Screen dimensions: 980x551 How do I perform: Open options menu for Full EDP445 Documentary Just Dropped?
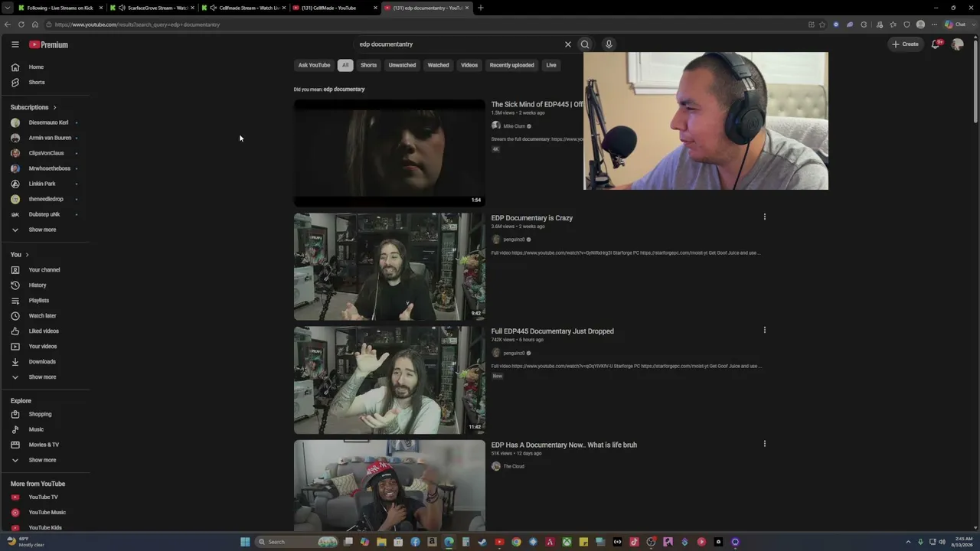coord(764,330)
